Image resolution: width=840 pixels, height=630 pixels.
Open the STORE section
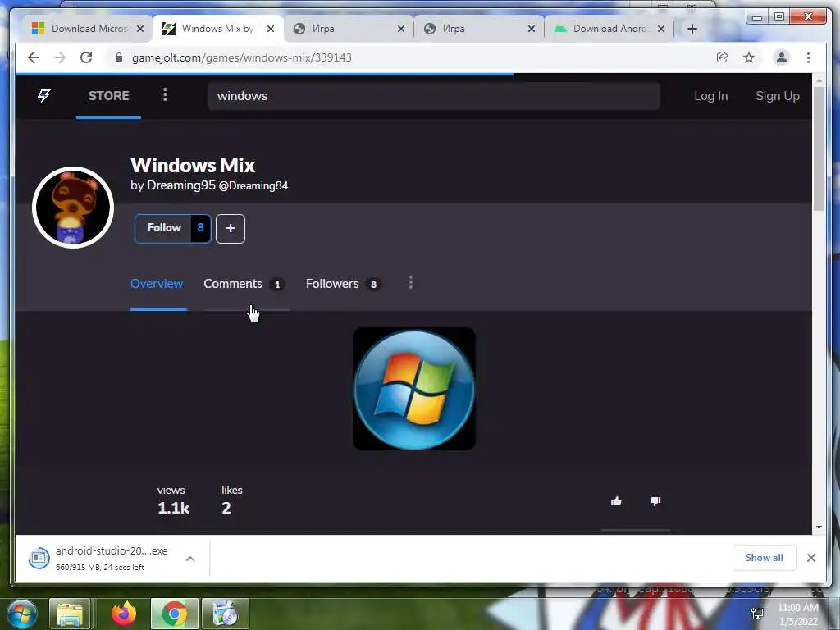(109, 96)
